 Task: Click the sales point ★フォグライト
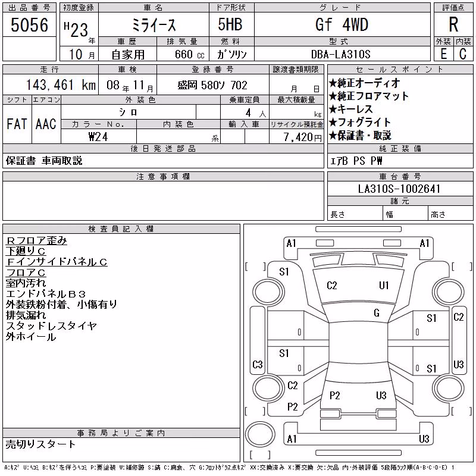(360, 123)
